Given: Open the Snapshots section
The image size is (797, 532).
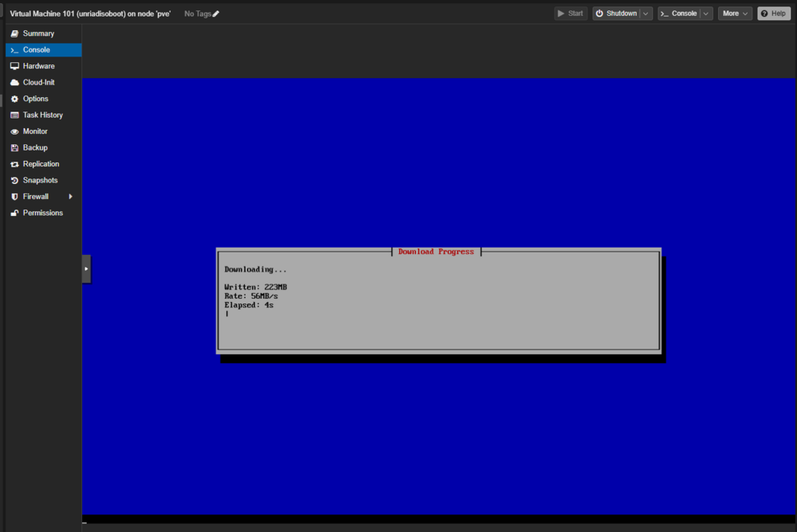Looking at the screenshot, I should coord(43,180).
